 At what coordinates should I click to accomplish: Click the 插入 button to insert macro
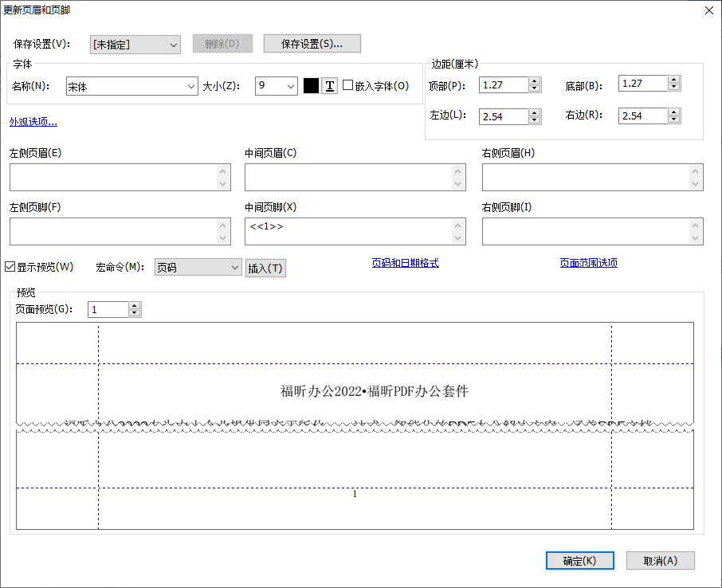(x=267, y=267)
